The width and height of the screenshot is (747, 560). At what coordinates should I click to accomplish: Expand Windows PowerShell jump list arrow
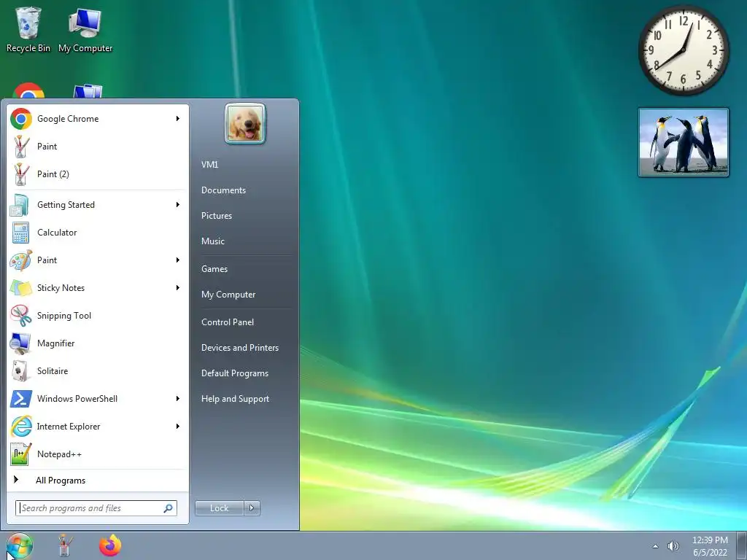pos(178,399)
